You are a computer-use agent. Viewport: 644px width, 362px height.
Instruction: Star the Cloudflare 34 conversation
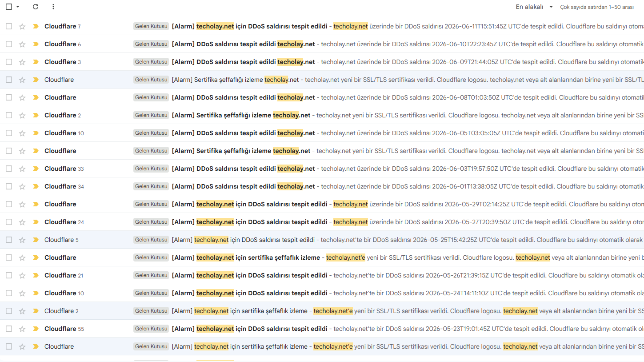[x=22, y=186]
